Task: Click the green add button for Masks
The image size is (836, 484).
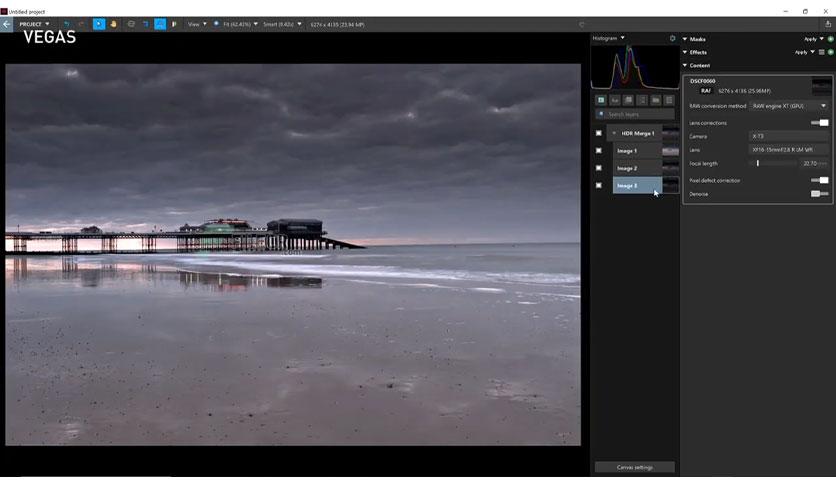Action: tap(830, 39)
